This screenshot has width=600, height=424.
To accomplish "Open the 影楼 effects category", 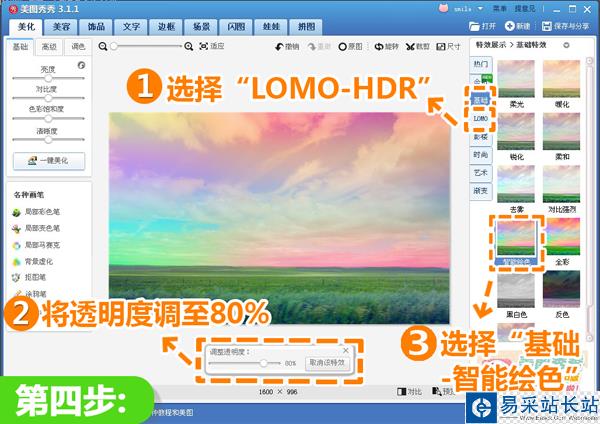I will point(481,137).
